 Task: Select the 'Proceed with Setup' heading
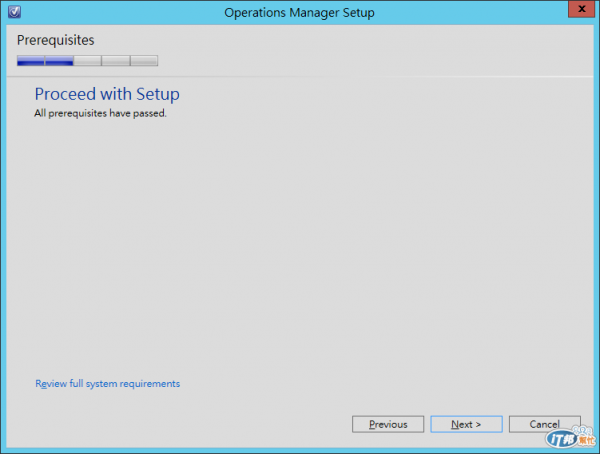pos(107,94)
